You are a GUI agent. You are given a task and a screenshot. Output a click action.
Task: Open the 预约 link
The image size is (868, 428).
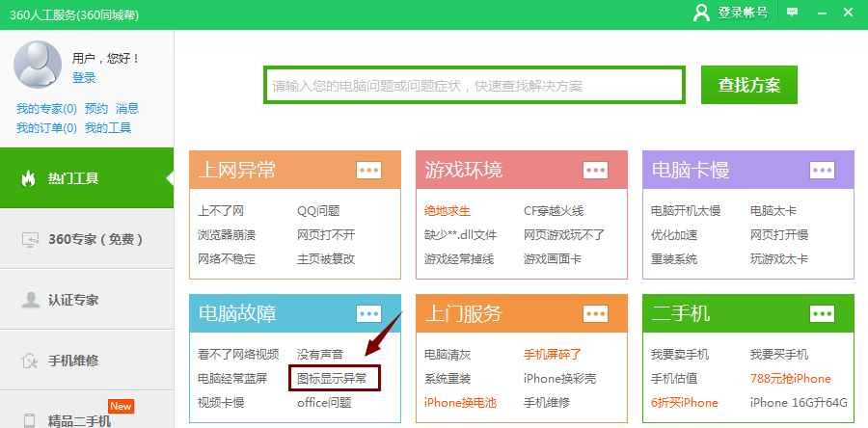tap(96, 108)
